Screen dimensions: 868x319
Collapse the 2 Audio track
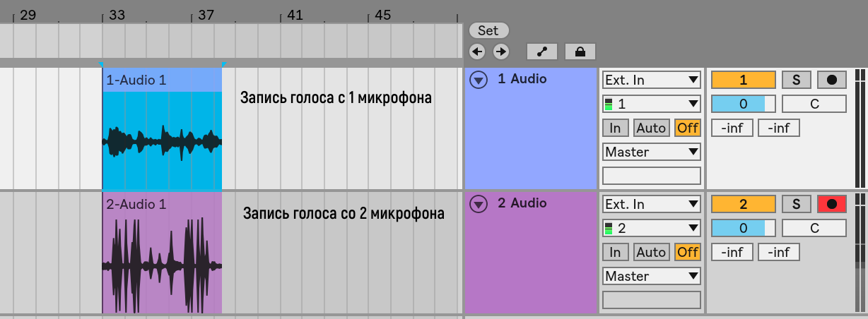479,204
